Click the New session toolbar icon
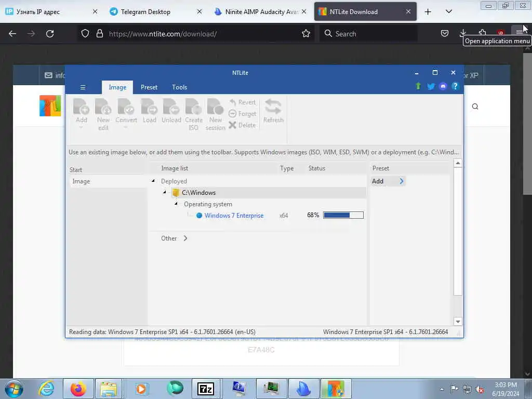The width and height of the screenshot is (532, 399). pos(215,114)
